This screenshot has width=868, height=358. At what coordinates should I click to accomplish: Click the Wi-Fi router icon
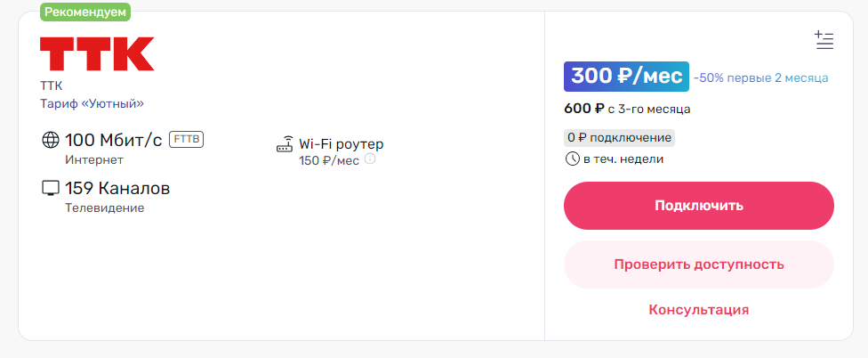(285, 144)
